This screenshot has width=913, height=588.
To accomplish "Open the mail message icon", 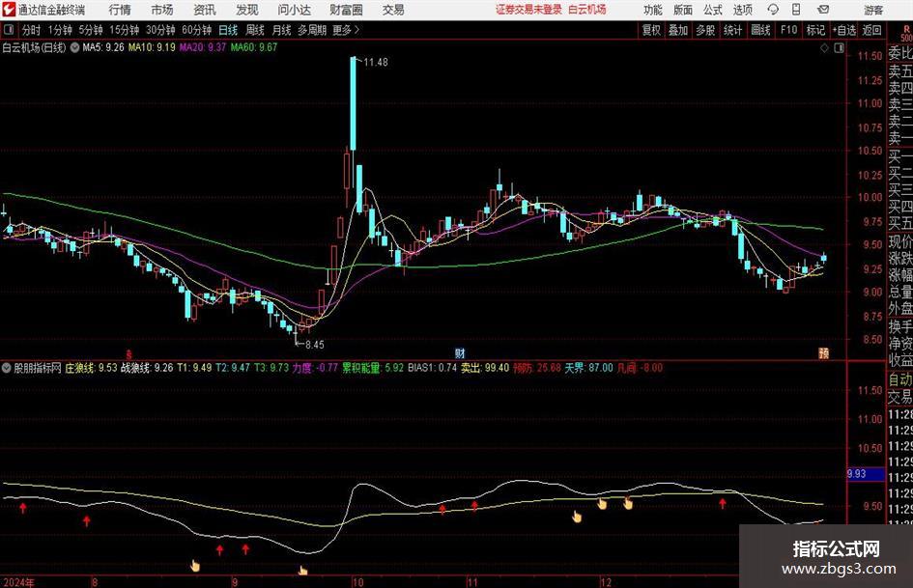I will 823,10.
